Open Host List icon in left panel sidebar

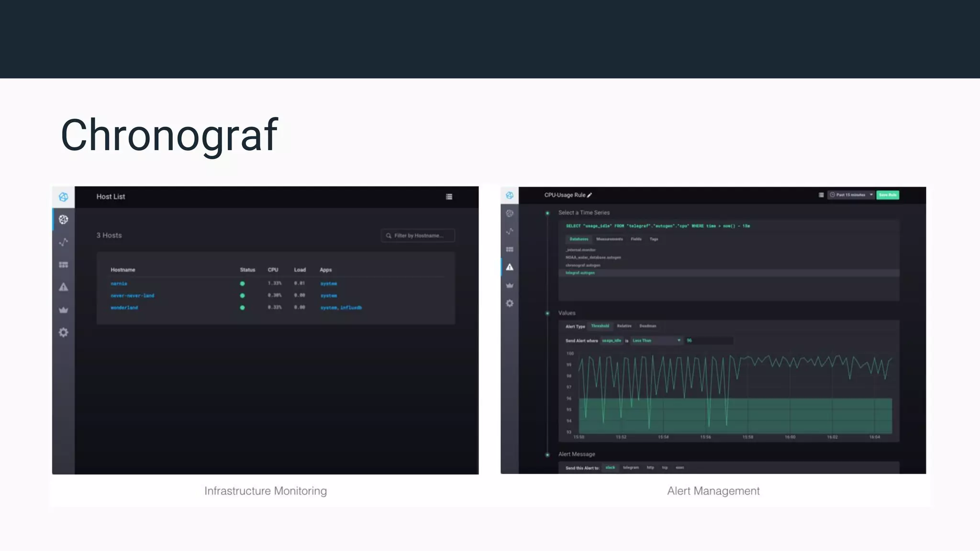pyautogui.click(x=63, y=220)
